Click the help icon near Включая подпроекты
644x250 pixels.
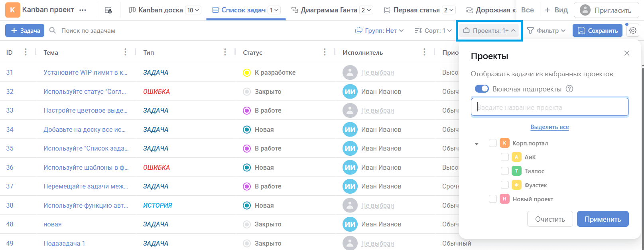click(569, 89)
